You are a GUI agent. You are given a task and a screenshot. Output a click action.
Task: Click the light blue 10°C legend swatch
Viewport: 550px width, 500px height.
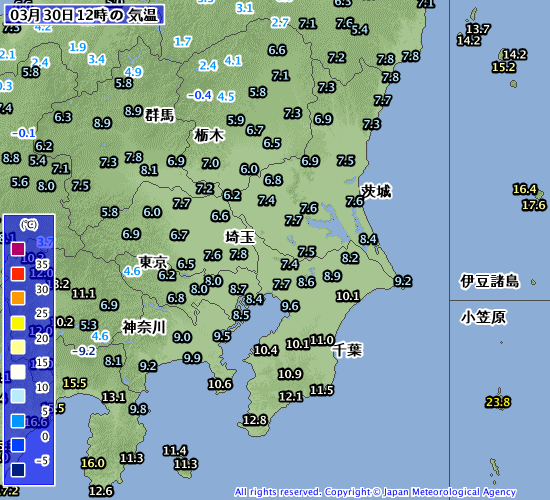[x=18, y=396]
